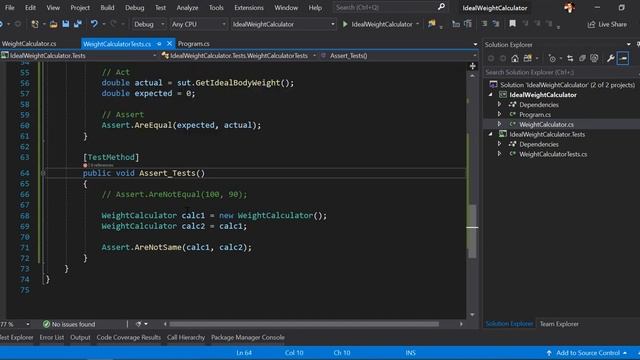640x360 pixels.
Task: Open the WeightCalculatorTests type navigation dropdown
Action: click(x=239, y=56)
